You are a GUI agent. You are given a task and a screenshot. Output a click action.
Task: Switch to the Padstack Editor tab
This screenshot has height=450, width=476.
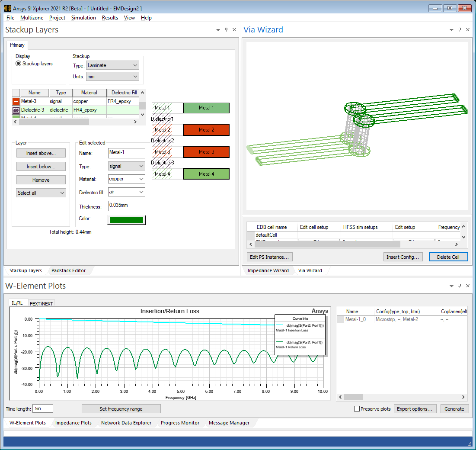pos(68,270)
